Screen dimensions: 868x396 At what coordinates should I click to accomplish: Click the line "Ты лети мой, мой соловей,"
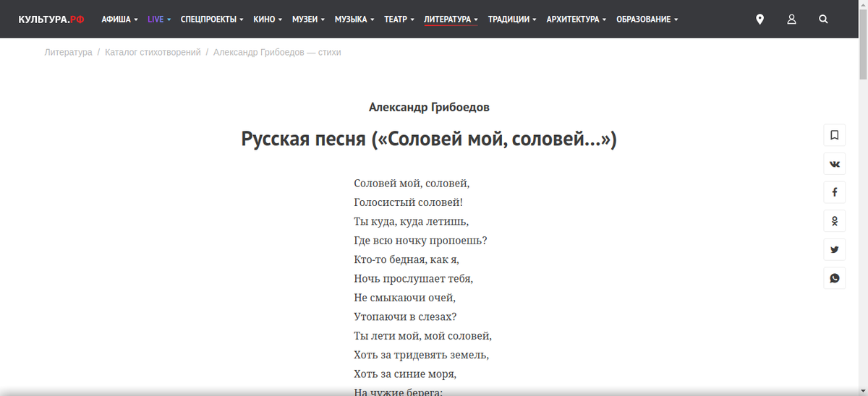pyautogui.click(x=423, y=335)
